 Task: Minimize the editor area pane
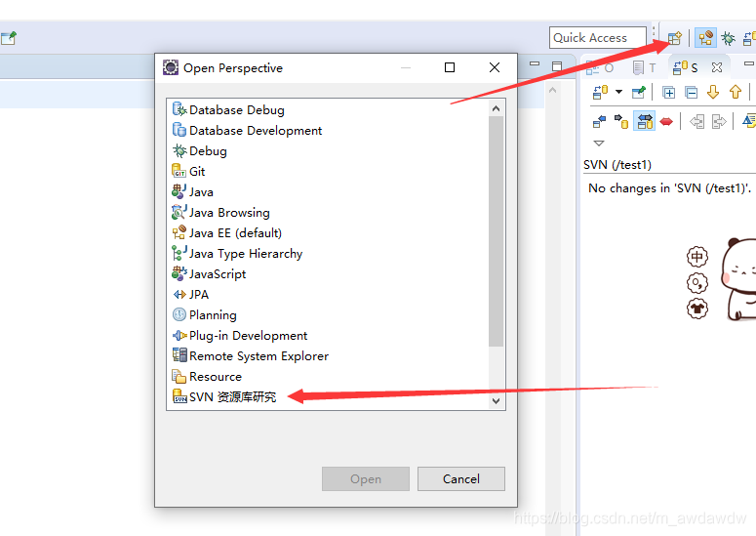coord(535,63)
